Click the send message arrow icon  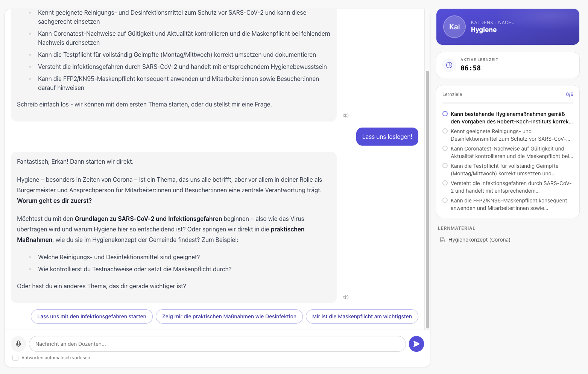[416, 344]
